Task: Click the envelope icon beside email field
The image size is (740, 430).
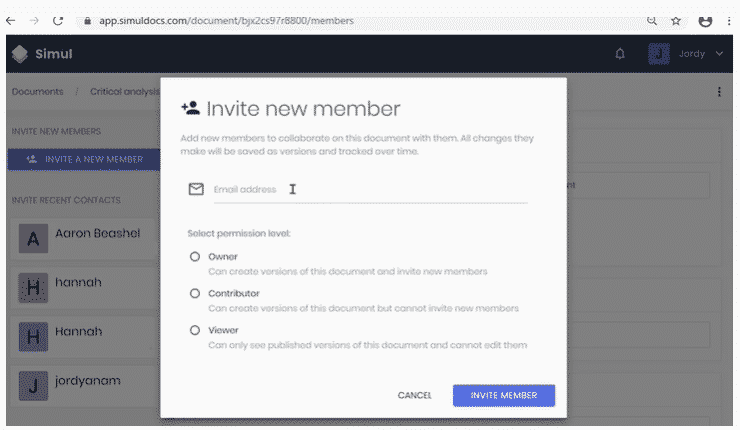Action: [x=196, y=189]
